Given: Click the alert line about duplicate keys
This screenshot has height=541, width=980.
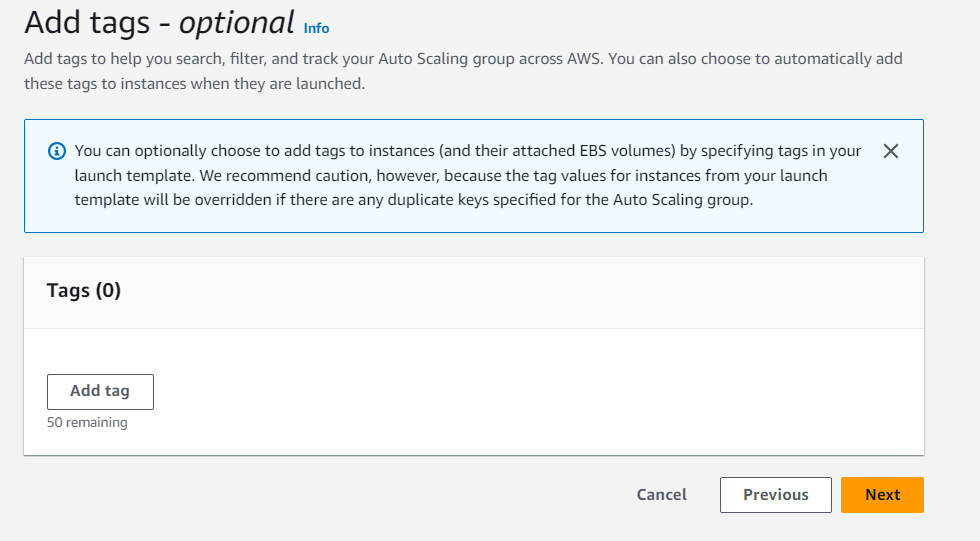Looking at the screenshot, I should [414, 200].
